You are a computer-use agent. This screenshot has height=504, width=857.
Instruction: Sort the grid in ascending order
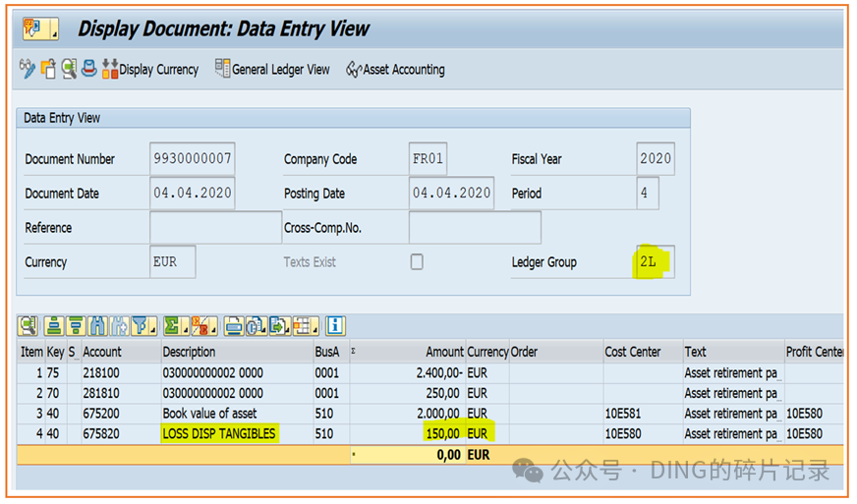(x=54, y=326)
